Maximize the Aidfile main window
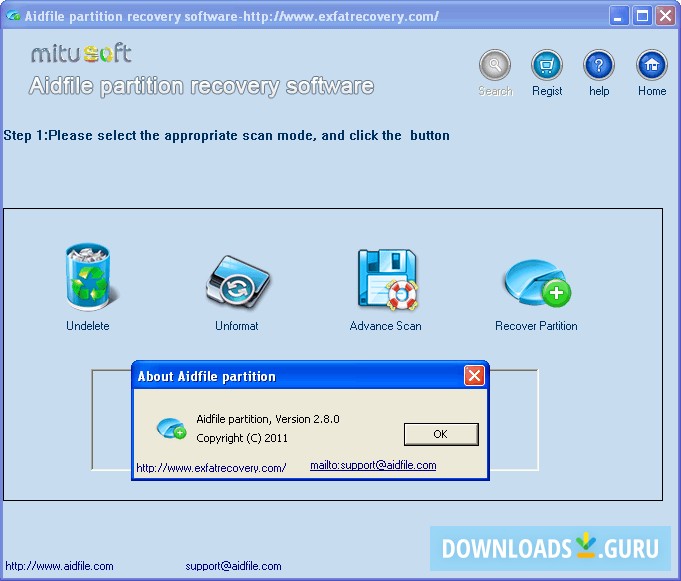This screenshot has width=681, height=581. [642, 17]
